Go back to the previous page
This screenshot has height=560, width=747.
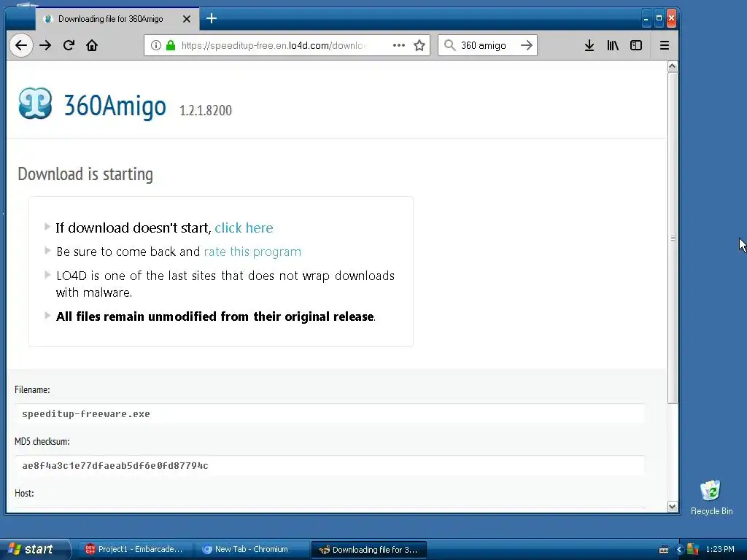[21, 45]
